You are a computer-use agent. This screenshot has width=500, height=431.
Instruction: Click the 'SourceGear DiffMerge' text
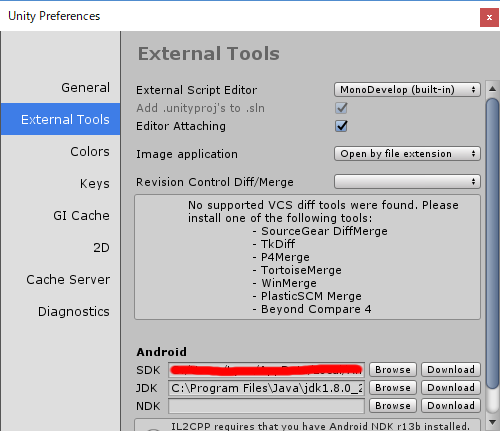click(x=324, y=231)
